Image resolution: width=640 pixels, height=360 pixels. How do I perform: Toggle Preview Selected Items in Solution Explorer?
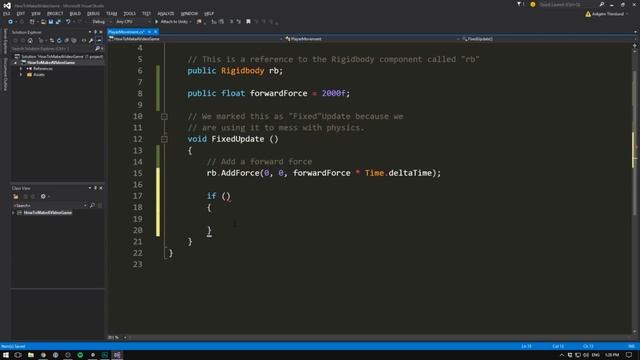click(x=99, y=40)
